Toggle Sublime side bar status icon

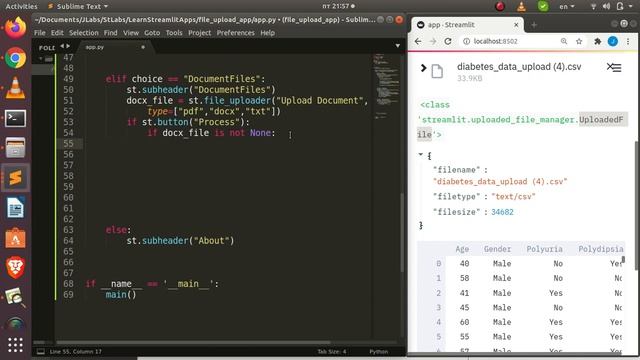click(x=41, y=351)
